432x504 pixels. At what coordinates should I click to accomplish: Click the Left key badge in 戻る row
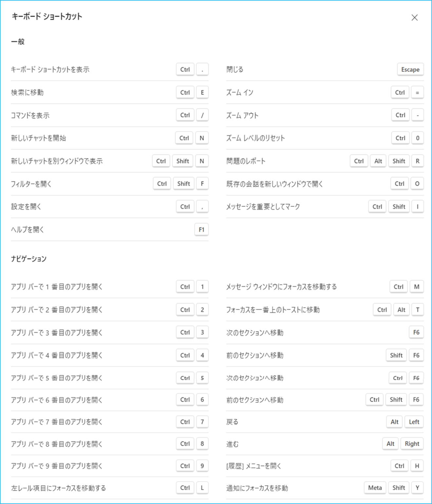414,422
